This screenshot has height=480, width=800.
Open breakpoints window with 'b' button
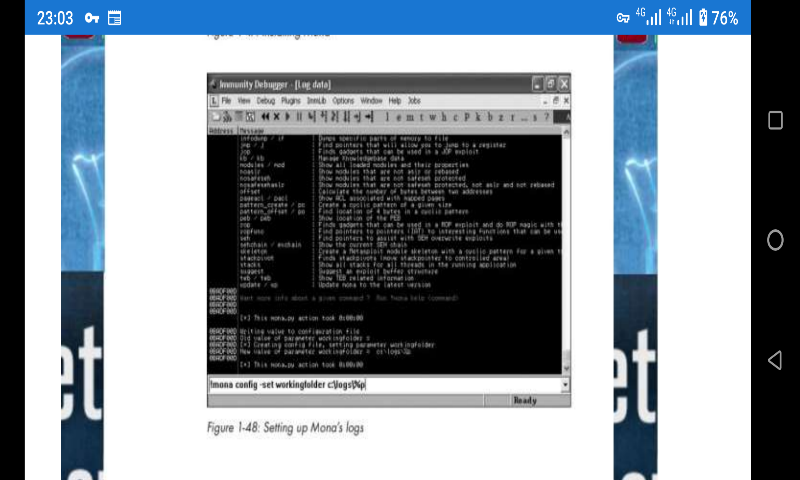[x=490, y=117]
